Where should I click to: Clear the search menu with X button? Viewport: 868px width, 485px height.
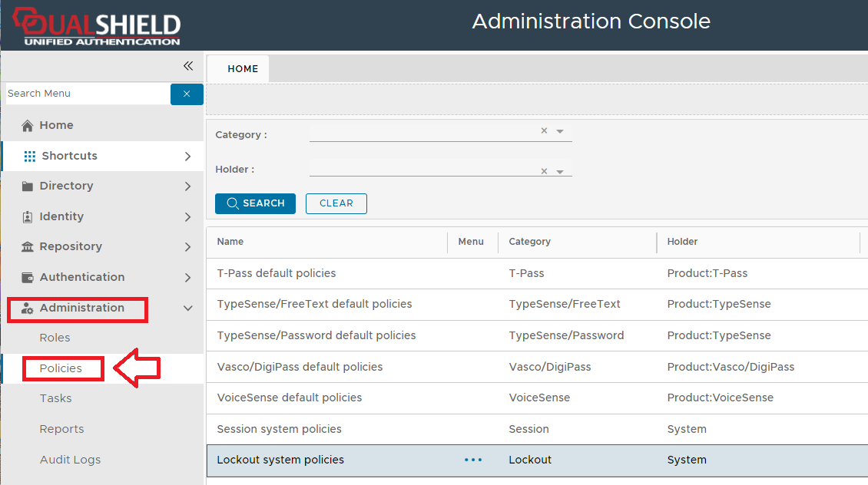[187, 94]
